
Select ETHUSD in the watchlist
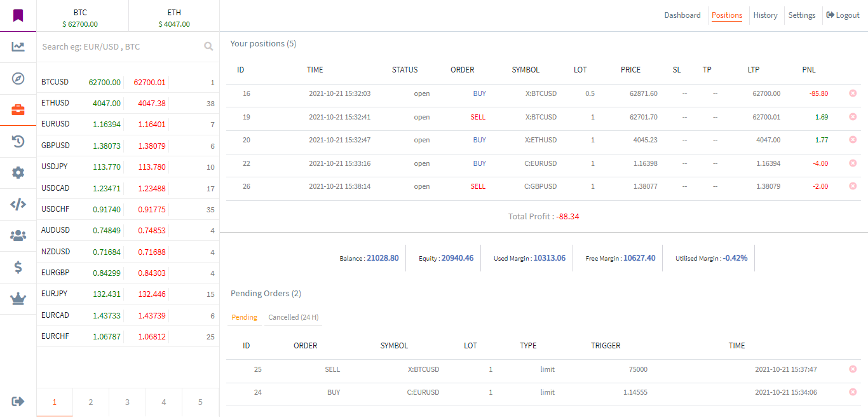point(128,103)
